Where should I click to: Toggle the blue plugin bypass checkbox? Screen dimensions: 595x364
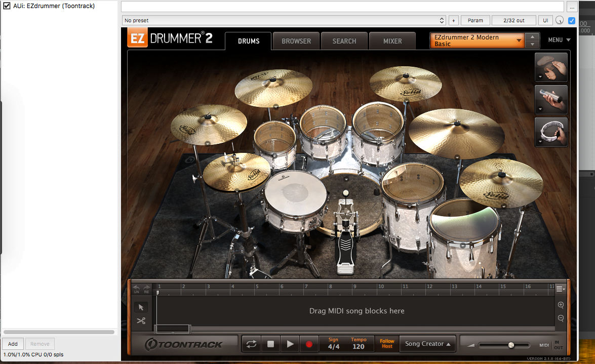click(572, 20)
